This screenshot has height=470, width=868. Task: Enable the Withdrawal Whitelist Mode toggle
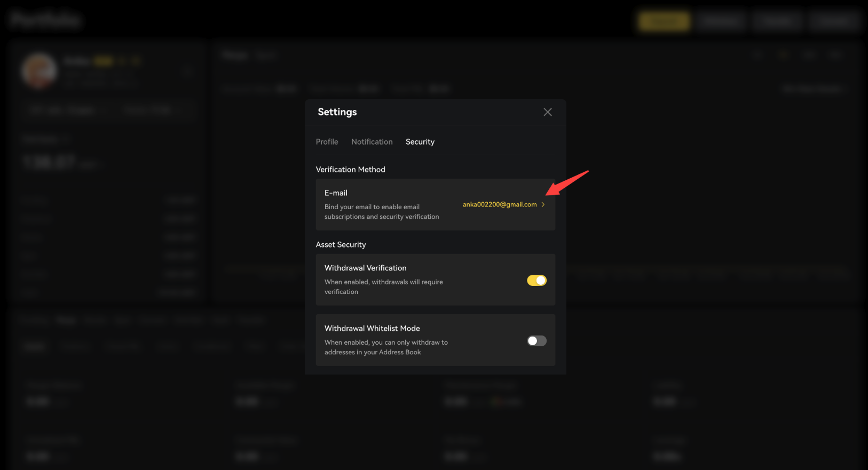(536, 341)
